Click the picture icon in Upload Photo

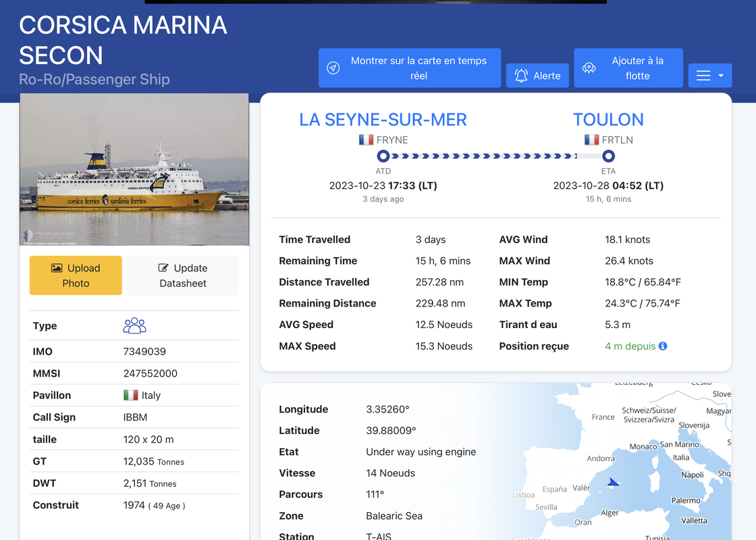(57, 268)
